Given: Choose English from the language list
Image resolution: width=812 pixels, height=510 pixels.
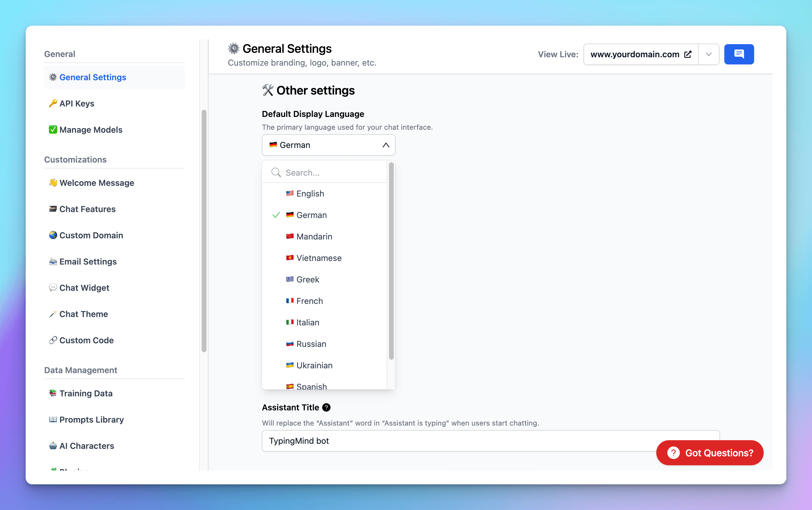Looking at the screenshot, I should point(310,194).
